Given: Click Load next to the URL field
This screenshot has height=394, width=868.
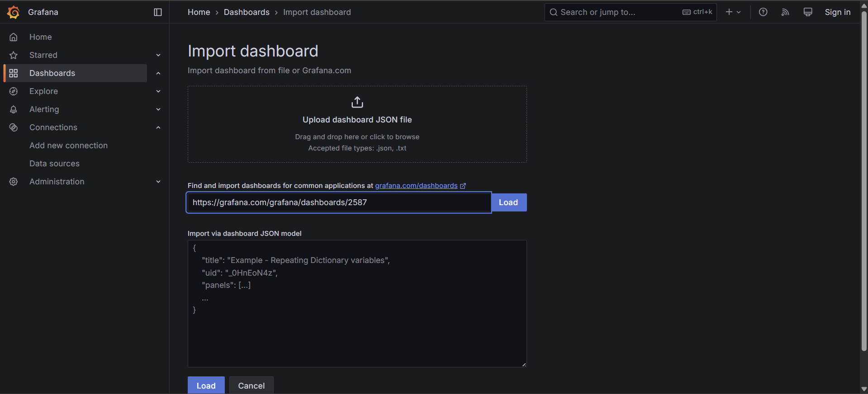Looking at the screenshot, I should point(509,202).
